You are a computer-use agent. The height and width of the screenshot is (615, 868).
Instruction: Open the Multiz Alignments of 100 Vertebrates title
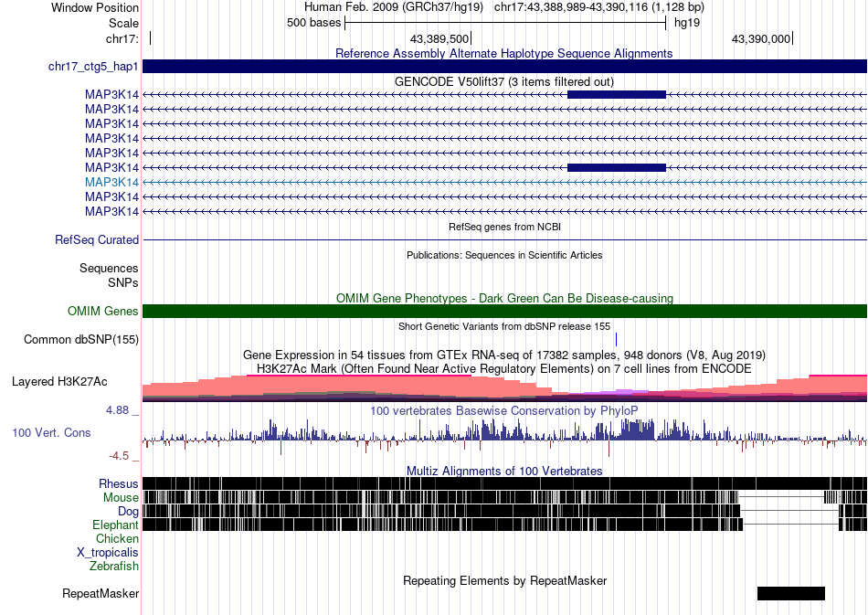tap(504, 472)
